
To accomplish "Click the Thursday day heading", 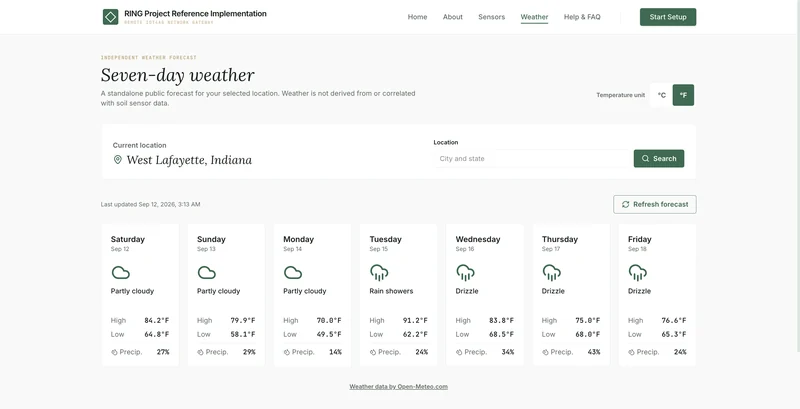I will point(560,239).
